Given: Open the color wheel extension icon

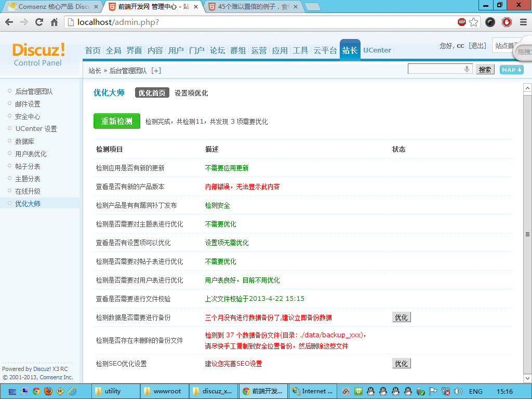Looking at the screenshot, I should tap(490, 22).
